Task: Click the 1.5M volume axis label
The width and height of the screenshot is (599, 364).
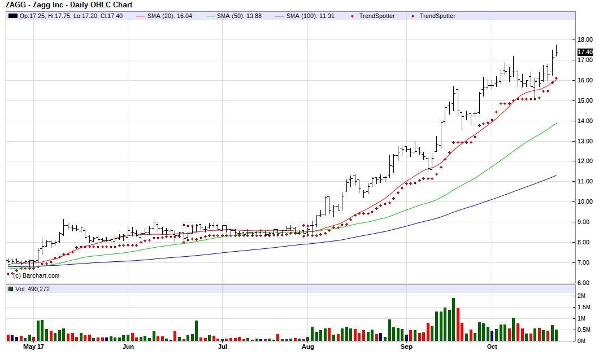Action: pos(584,307)
